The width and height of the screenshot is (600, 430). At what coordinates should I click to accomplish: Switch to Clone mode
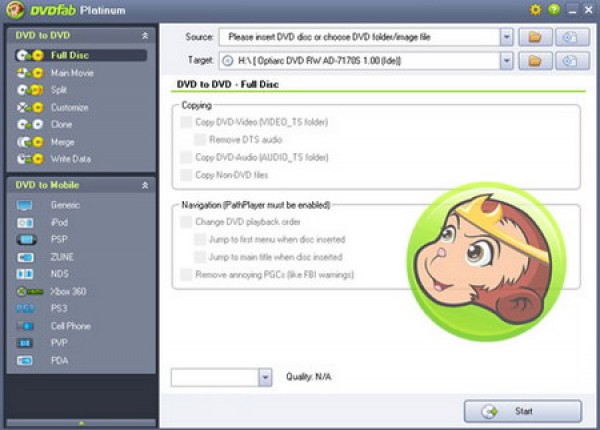click(x=61, y=125)
